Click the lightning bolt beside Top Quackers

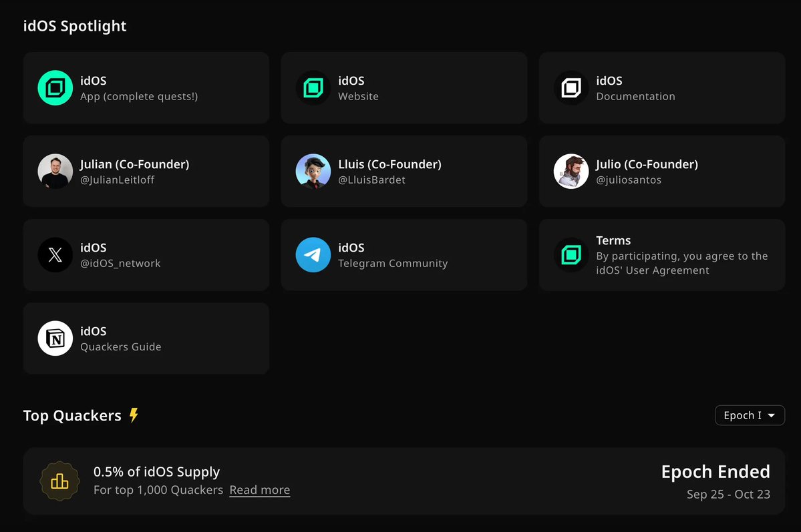tap(134, 415)
